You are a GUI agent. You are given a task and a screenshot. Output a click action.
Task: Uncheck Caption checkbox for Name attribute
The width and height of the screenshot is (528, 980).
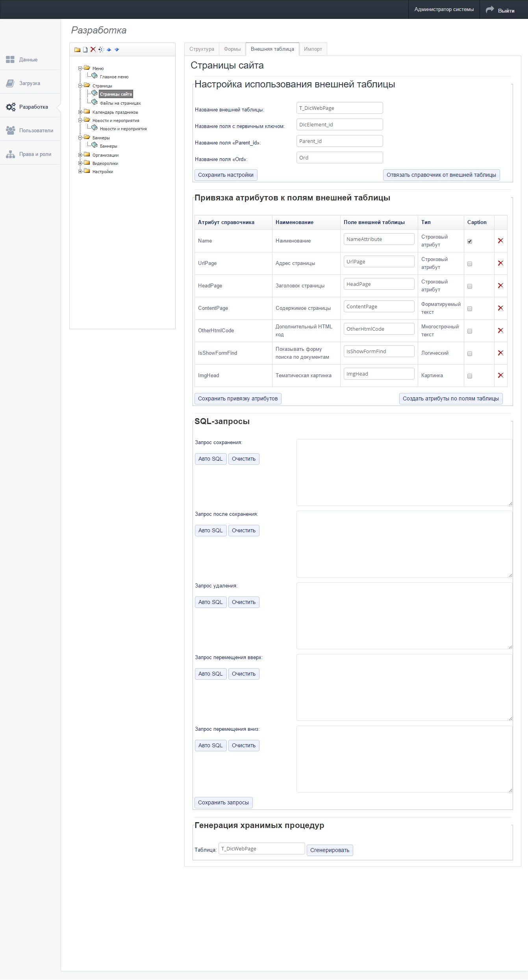(470, 241)
